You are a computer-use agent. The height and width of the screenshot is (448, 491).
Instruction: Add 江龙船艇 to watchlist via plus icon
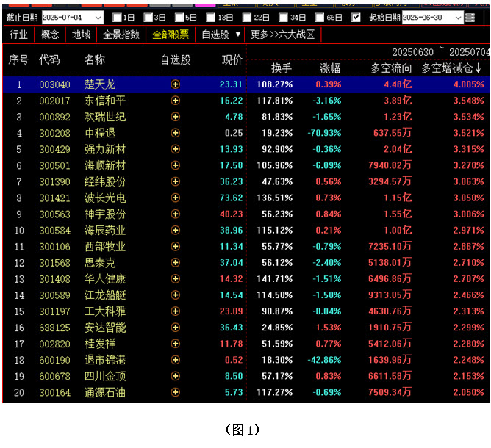176,295
